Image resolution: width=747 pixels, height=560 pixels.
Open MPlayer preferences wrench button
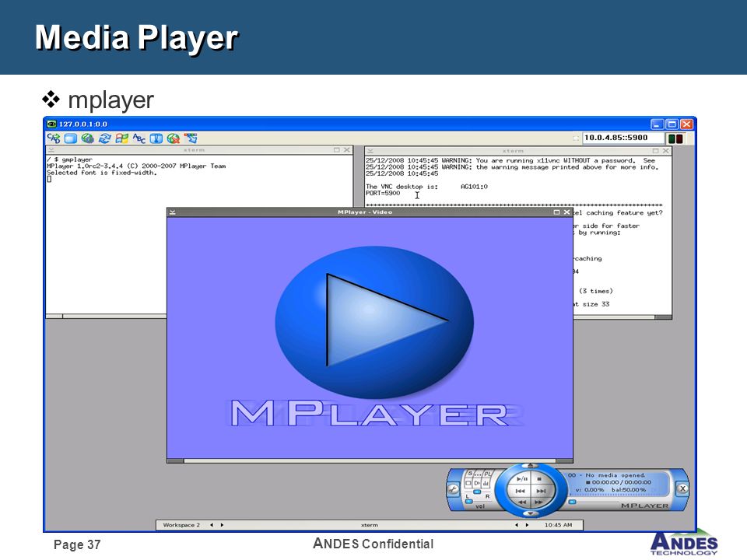point(453,489)
